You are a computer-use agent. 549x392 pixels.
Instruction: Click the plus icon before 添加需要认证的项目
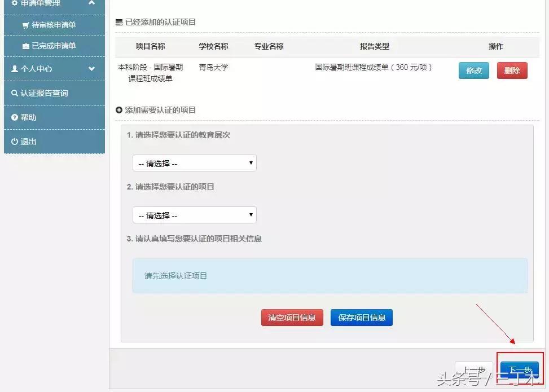click(120, 111)
